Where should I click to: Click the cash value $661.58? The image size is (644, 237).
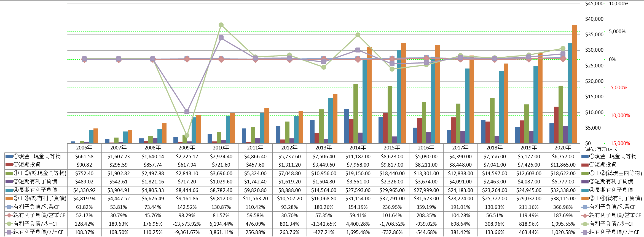[84, 157]
